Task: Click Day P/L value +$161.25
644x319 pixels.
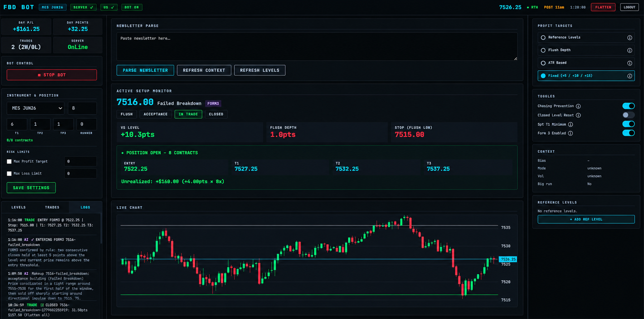Action: (x=26, y=29)
